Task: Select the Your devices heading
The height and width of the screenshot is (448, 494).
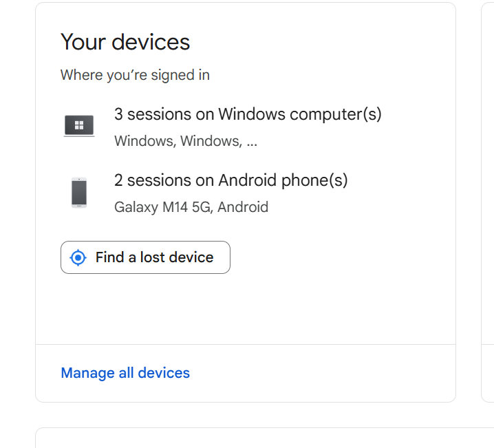Action: pos(125,42)
